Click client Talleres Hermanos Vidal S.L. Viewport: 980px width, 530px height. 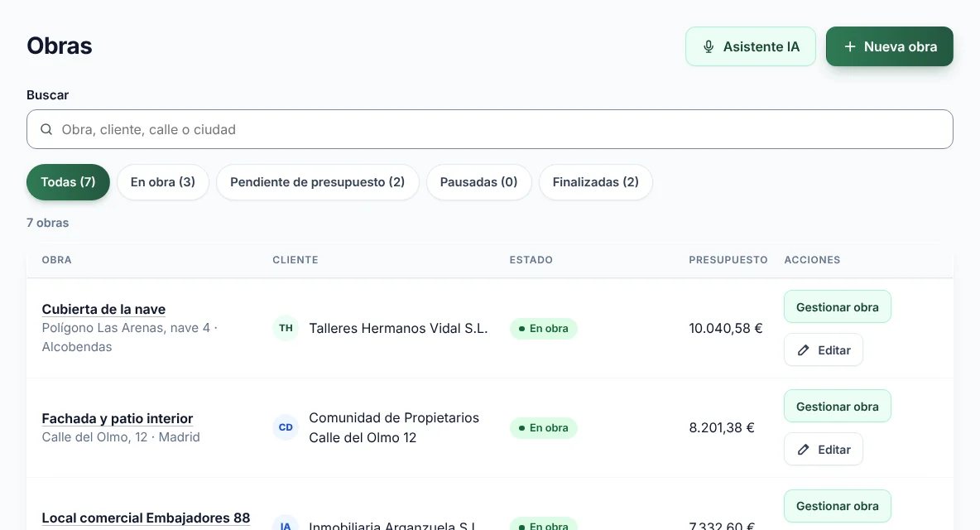click(x=398, y=328)
